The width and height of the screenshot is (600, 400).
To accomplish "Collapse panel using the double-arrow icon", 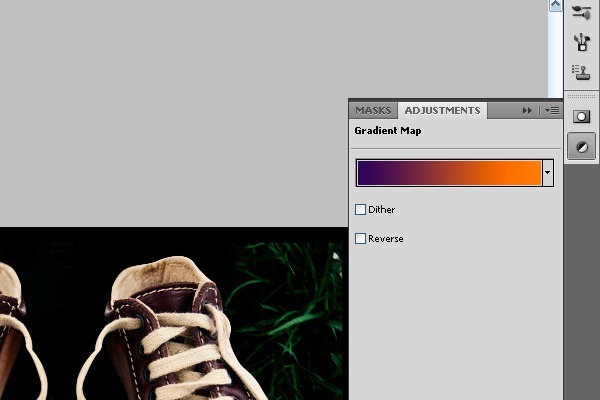I will pyautogui.click(x=527, y=111).
